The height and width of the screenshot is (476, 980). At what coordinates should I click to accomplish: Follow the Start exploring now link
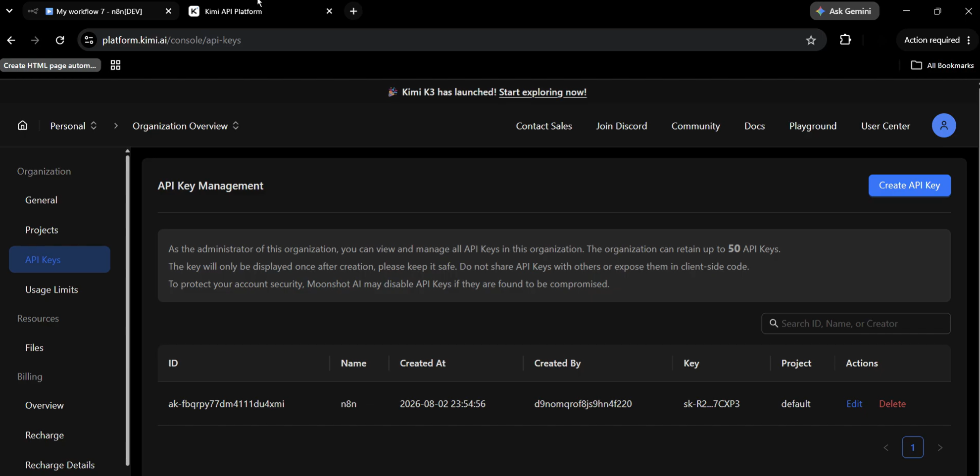click(542, 92)
